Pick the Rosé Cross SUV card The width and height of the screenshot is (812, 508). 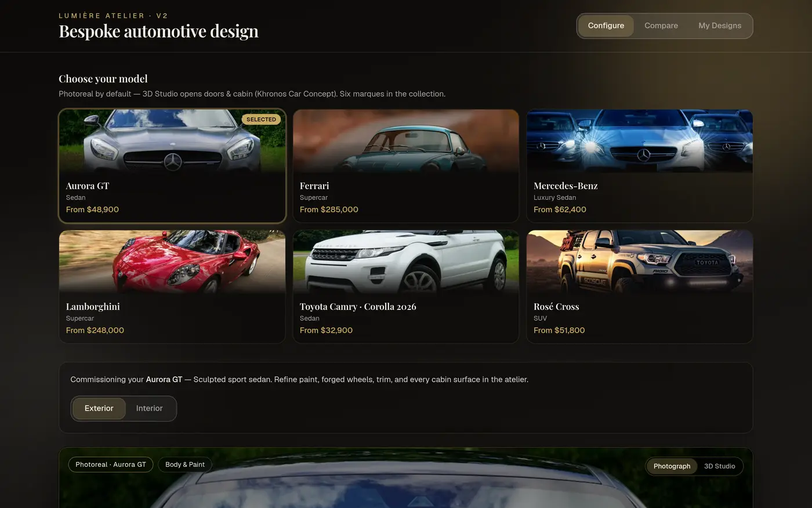click(640, 287)
